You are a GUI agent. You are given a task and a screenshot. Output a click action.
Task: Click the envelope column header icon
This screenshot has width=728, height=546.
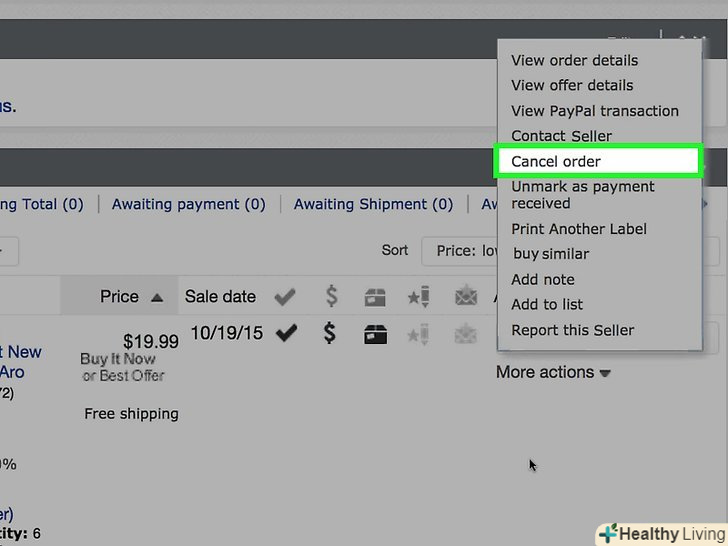tap(465, 297)
